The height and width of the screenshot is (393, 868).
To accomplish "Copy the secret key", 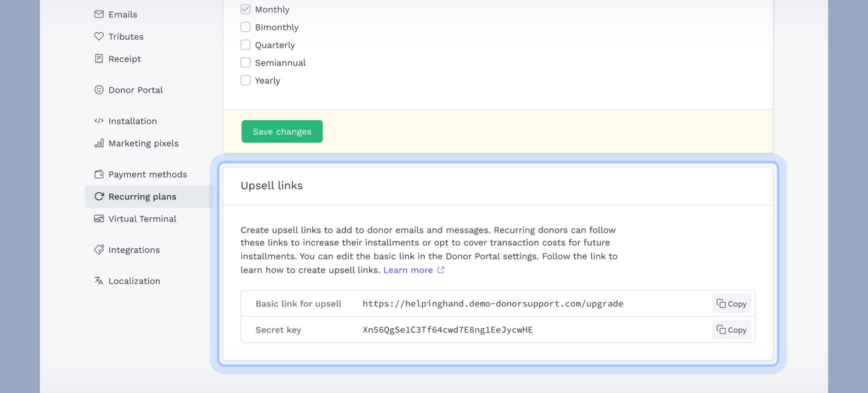I will click(x=731, y=330).
